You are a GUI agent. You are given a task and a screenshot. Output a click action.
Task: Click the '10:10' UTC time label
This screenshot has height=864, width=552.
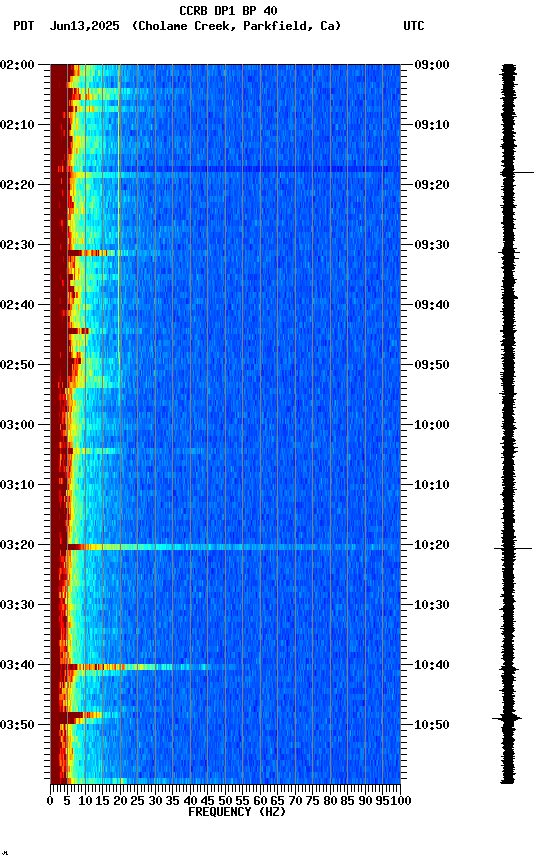[432, 485]
